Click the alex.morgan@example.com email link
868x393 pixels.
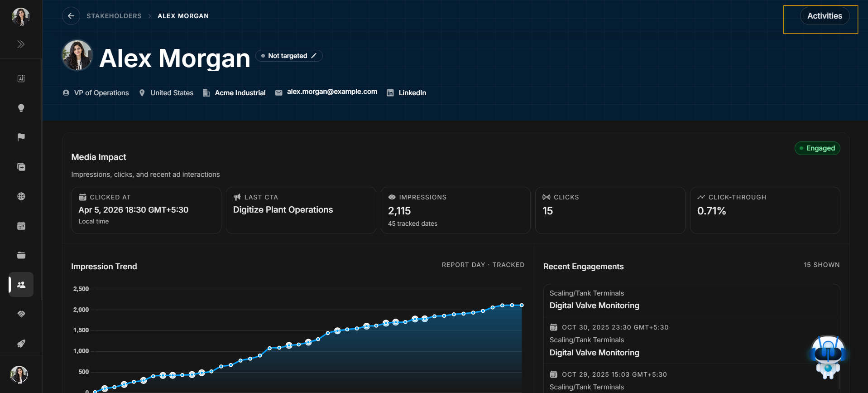click(332, 92)
